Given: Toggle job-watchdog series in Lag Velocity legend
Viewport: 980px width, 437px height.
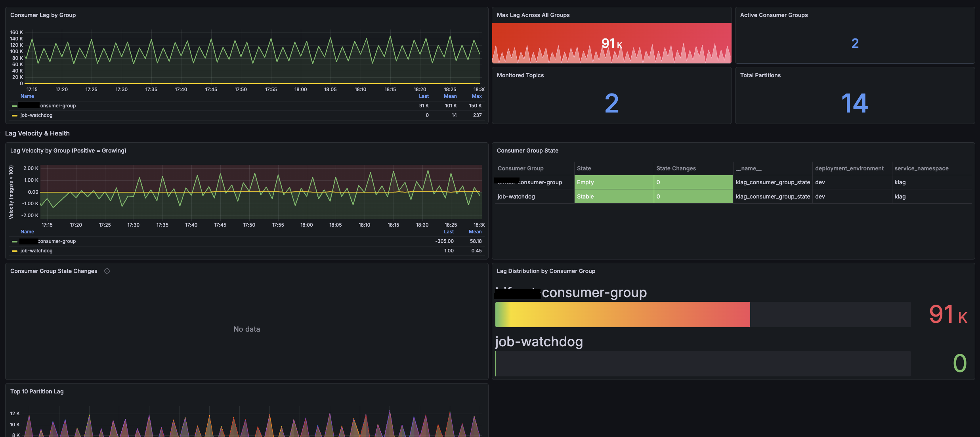Looking at the screenshot, I should tap(36, 251).
